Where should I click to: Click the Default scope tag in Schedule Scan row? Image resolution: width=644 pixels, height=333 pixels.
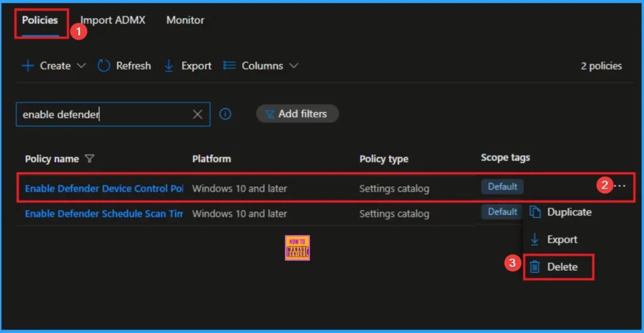pos(502,212)
